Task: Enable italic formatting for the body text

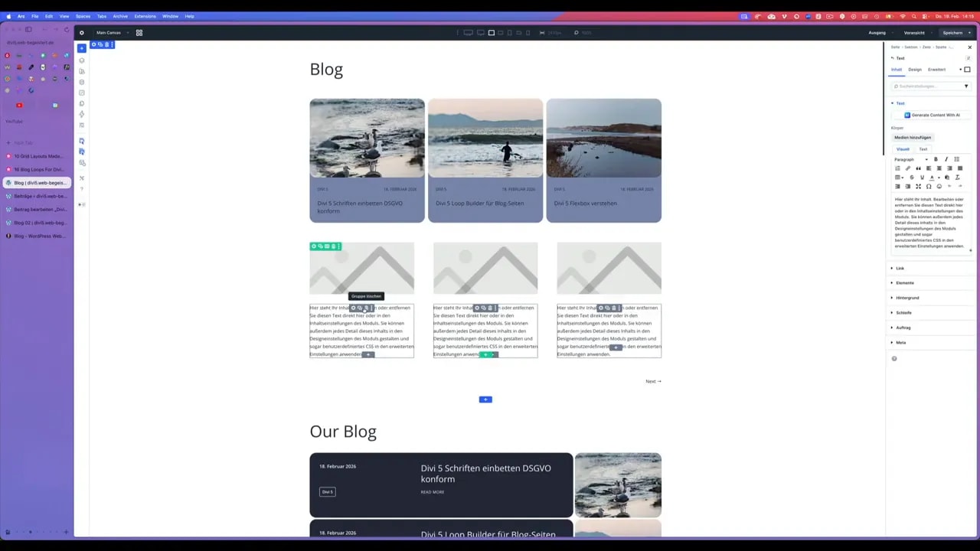Action: pyautogui.click(x=946, y=159)
